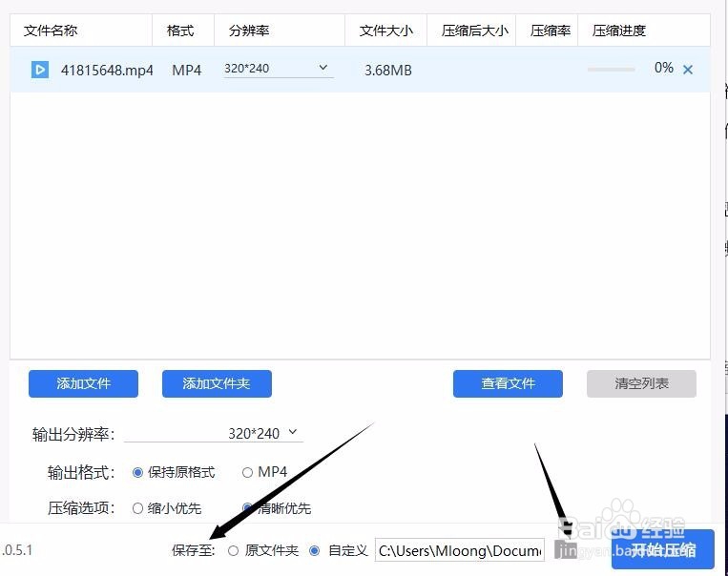The width and height of the screenshot is (728, 576).
Task: Click the 文件大小 column header
Action: click(x=386, y=31)
